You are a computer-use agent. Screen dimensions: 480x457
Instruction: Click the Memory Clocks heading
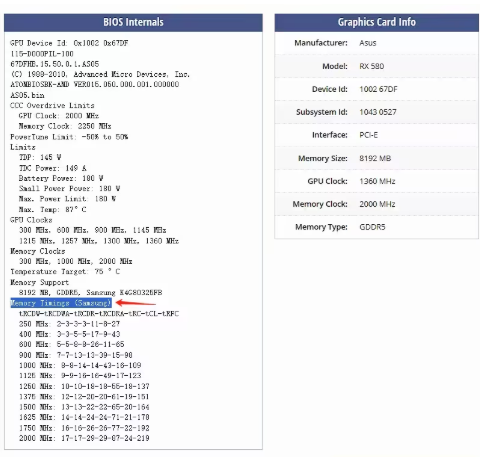tap(37, 251)
